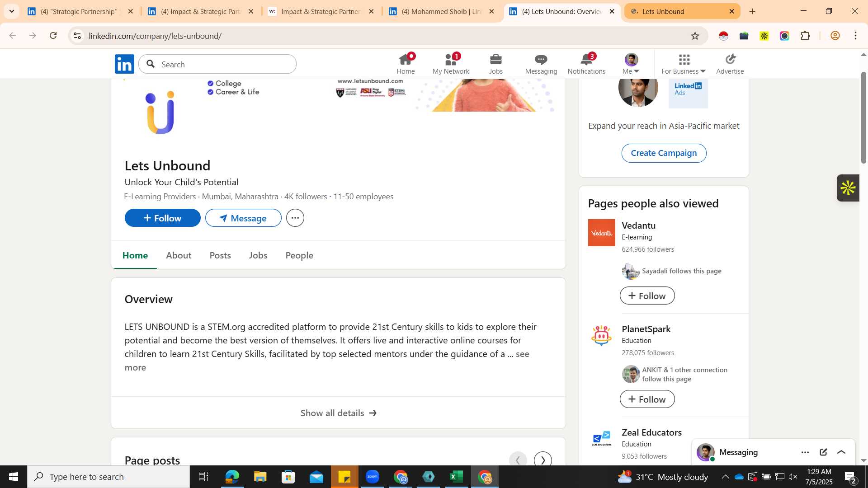Open the green side panel starburst widget
This screenshot has height=488, width=868.
coord(848,188)
